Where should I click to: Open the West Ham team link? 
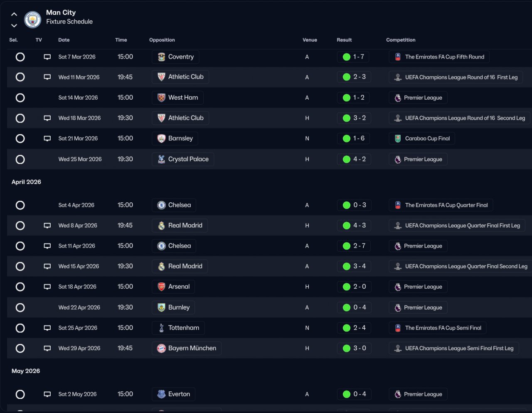tap(177, 98)
